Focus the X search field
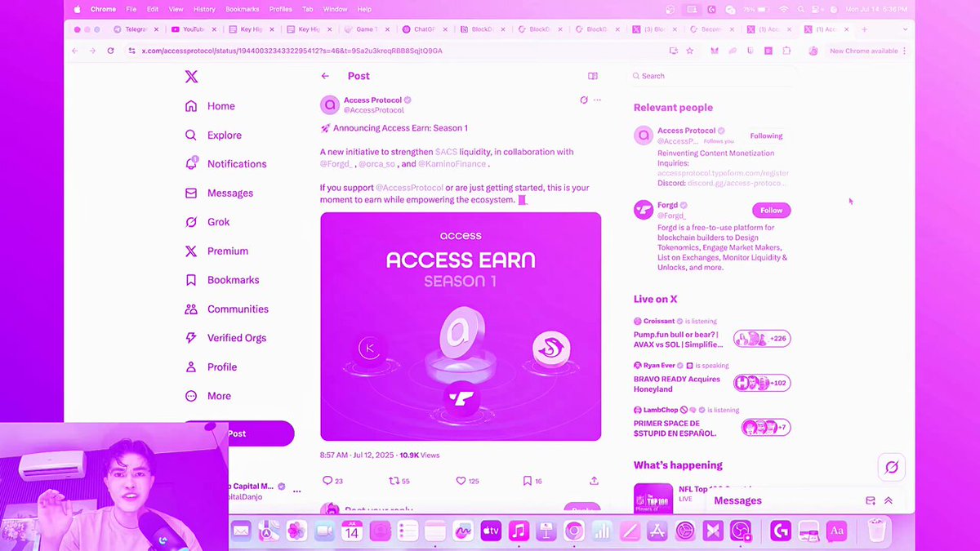 coord(712,76)
